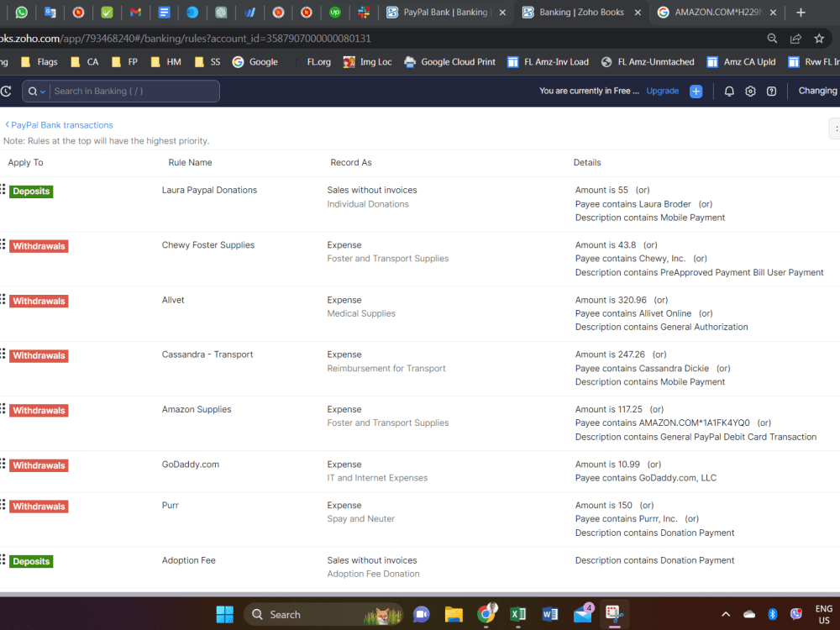Open the Img Loc bookmark

coord(368,62)
